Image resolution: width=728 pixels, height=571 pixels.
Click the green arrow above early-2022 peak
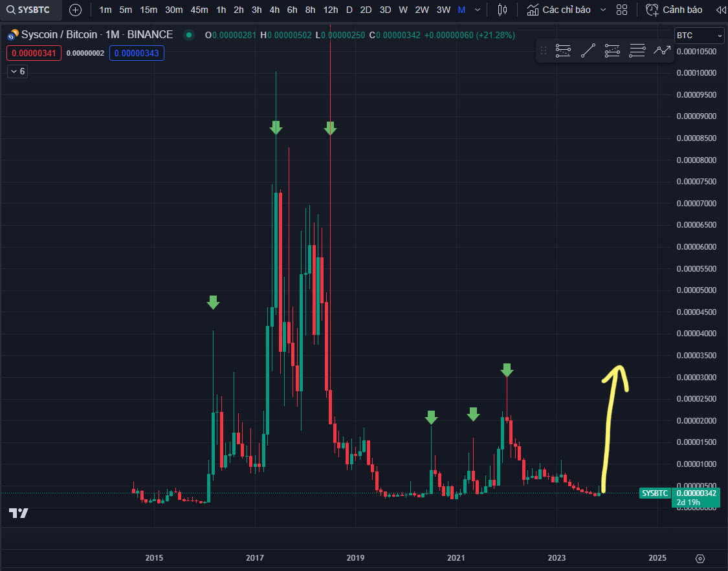507,370
